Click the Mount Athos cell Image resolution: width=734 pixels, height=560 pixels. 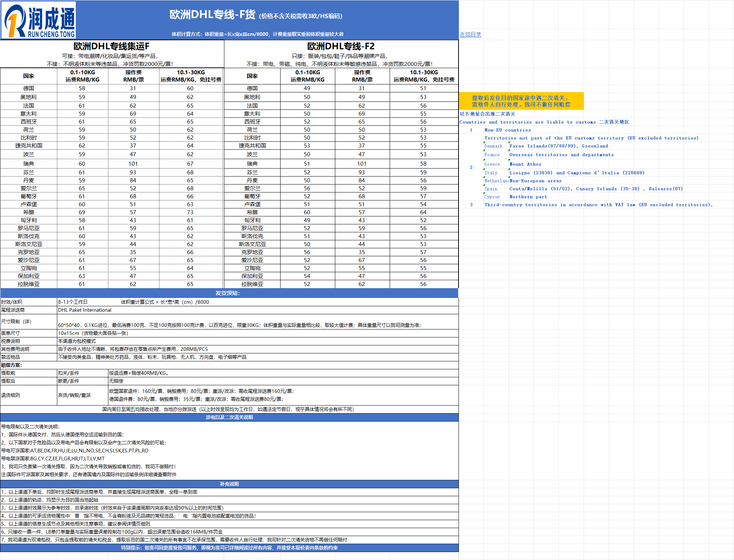click(525, 164)
